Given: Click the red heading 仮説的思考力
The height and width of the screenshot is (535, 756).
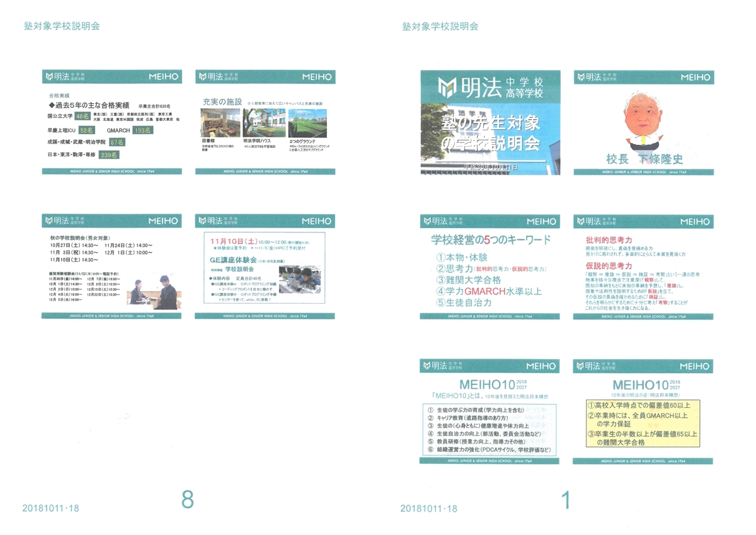Looking at the screenshot, I should [608, 266].
